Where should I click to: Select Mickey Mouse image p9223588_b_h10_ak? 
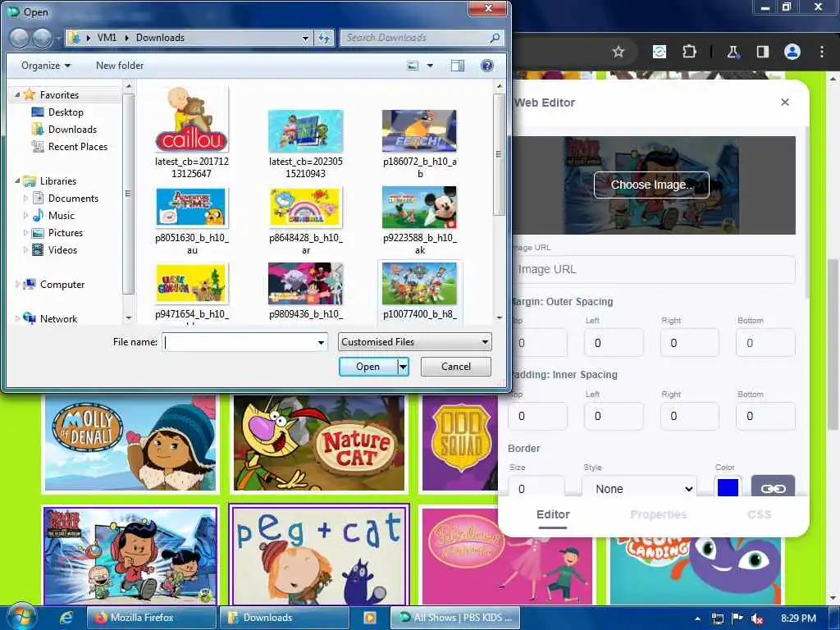(419, 221)
